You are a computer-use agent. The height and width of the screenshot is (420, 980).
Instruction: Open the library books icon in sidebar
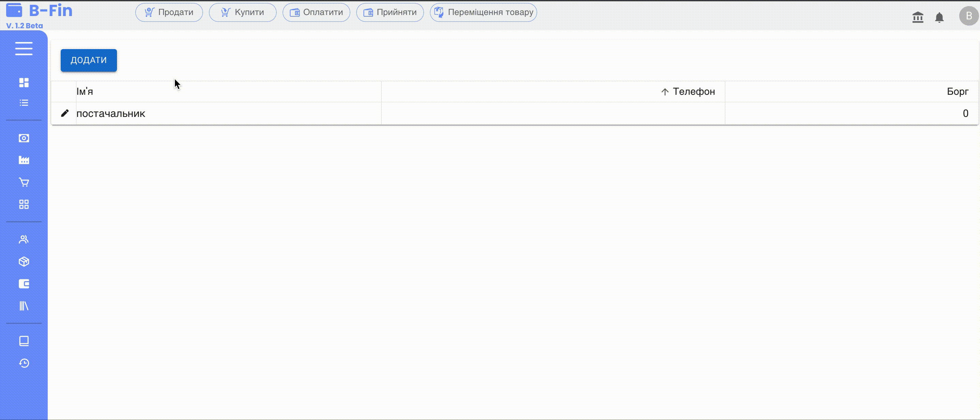coord(24,306)
